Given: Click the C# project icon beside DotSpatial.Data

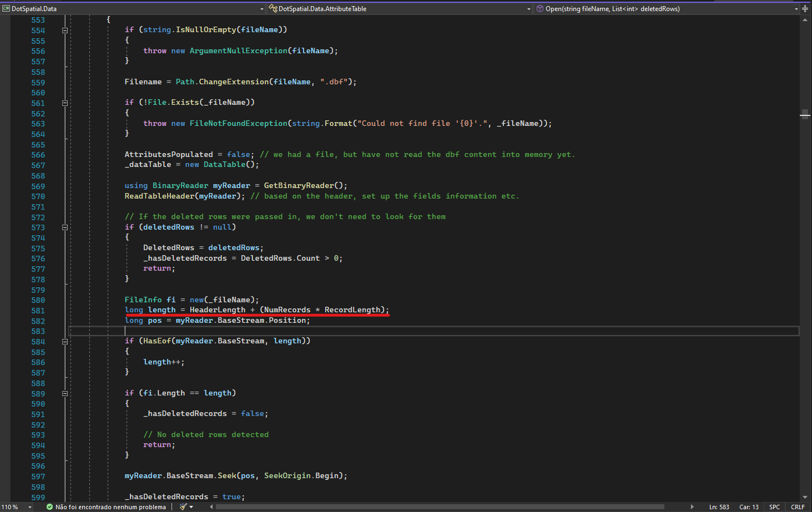Looking at the screenshot, I should 6,8.
